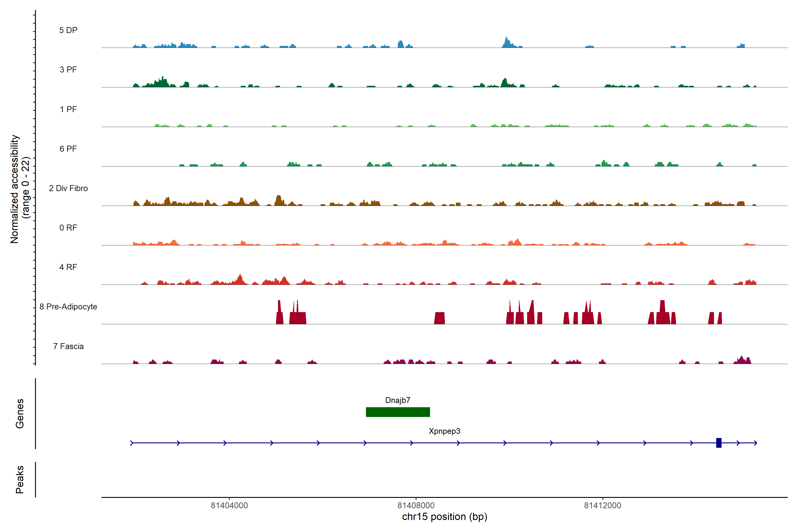This screenshot has height=532, width=798.
Task: Click the Genes panel label
Action: (20, 414)
